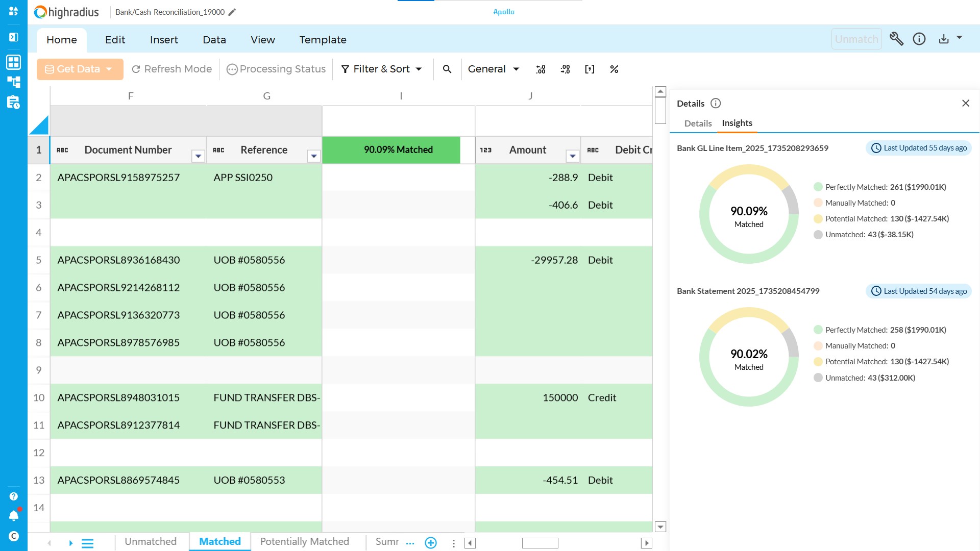The width and height of the screenshot is (980, 551).
Task: Click the notifications bell icon at bottom left
Action: (13, 515)
